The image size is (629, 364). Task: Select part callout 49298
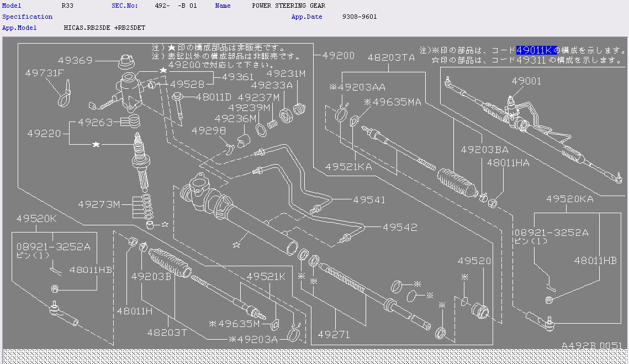click(x=209, y=131)
